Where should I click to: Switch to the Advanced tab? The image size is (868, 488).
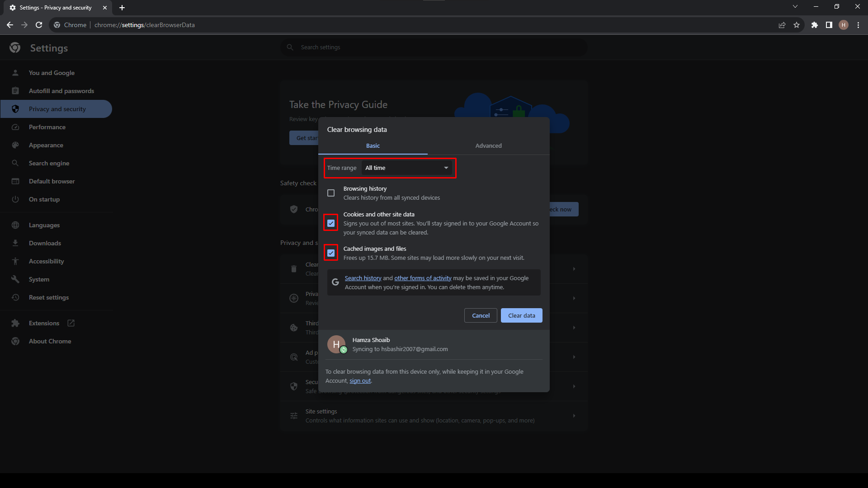(x=488, y=145)
